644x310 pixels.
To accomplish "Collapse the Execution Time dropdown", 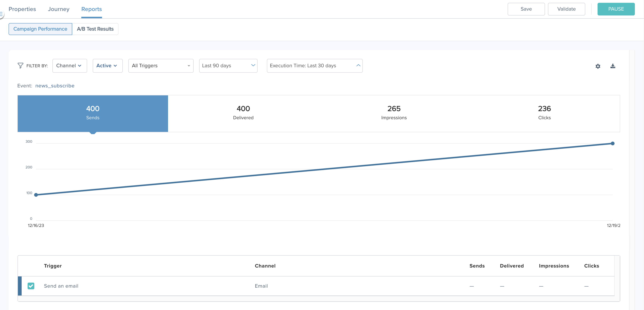I will click(315, 66).
